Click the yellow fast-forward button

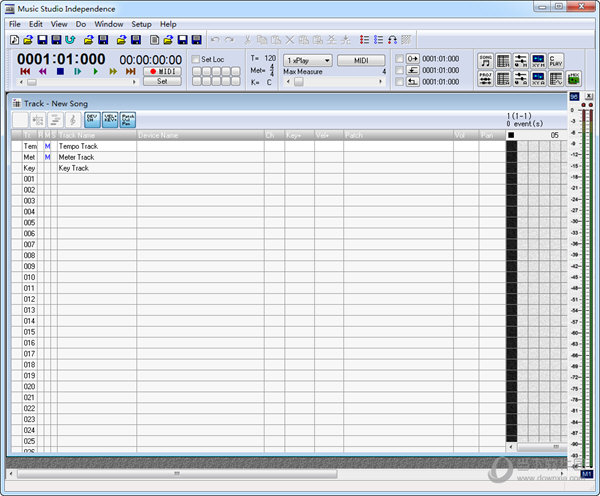pyautogui.click(x=113, y=71)
